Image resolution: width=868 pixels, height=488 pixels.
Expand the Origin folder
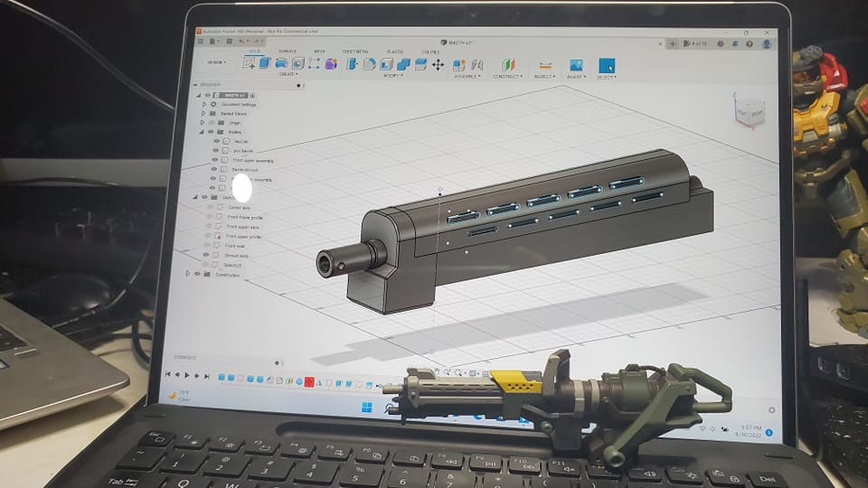click(203, 122)
